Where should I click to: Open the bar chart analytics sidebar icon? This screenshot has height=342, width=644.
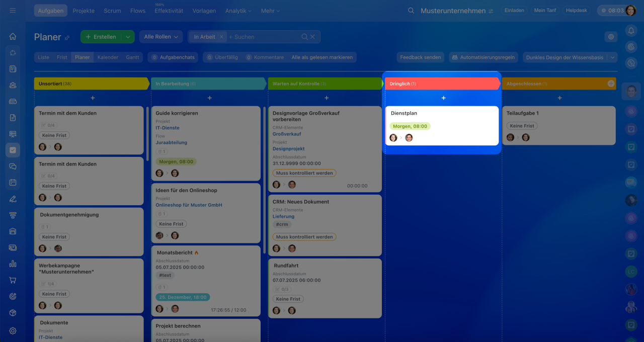click(13, 264)
